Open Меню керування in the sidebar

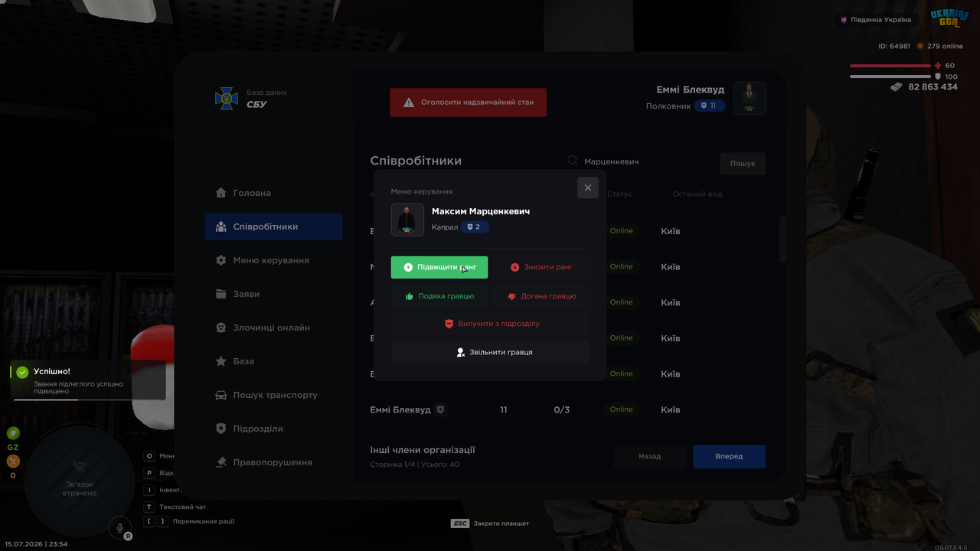[273, 260]
